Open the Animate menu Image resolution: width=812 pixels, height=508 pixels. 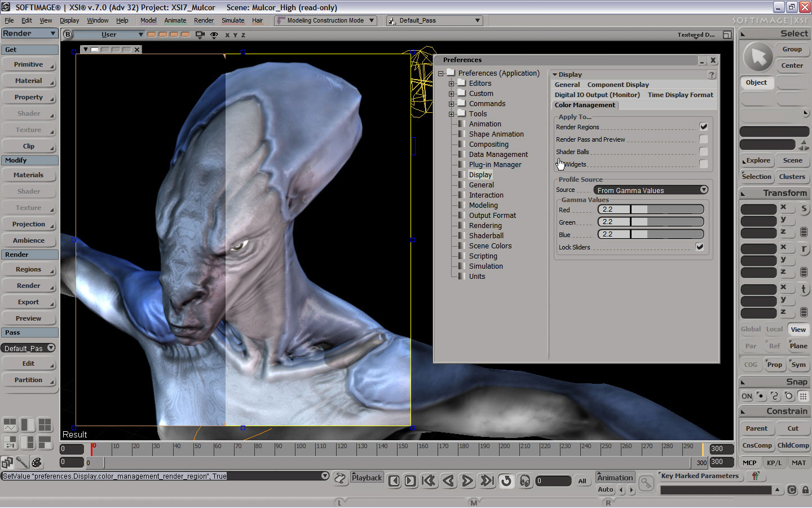(x=175, y=20)
